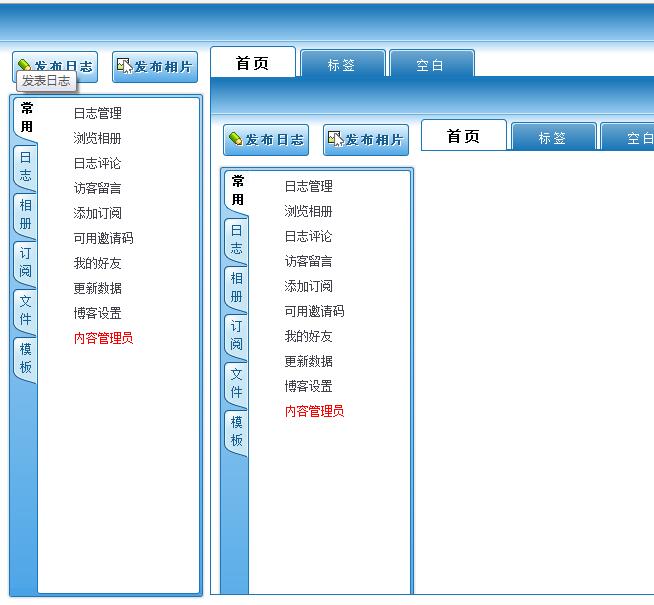Open 浏览相册 link in nested inner menu

coord(308,211)
